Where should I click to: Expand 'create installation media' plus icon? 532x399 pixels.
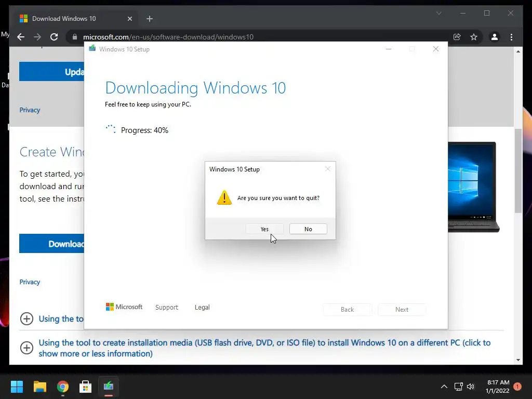[26, 348]
